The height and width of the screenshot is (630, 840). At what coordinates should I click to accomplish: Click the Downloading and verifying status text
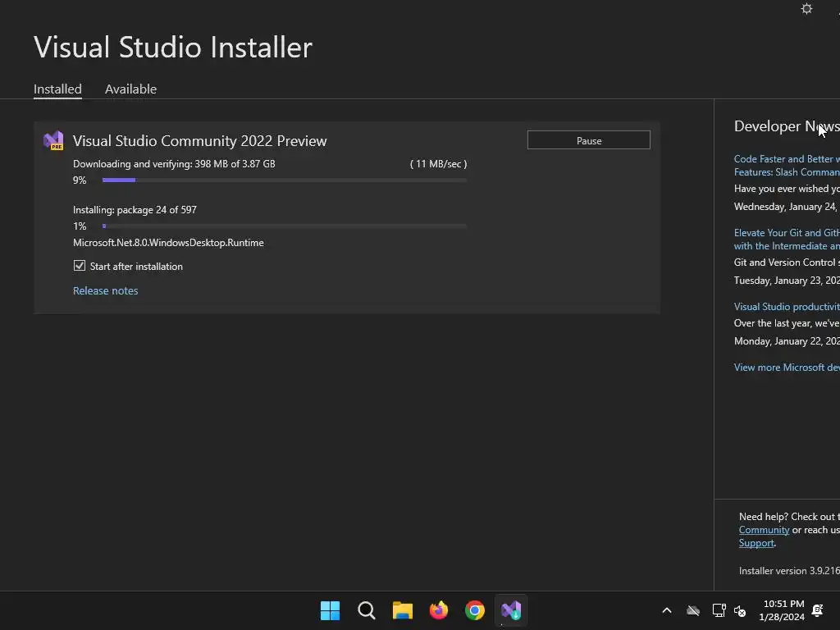pyautogui.click(x=174, y=164)
